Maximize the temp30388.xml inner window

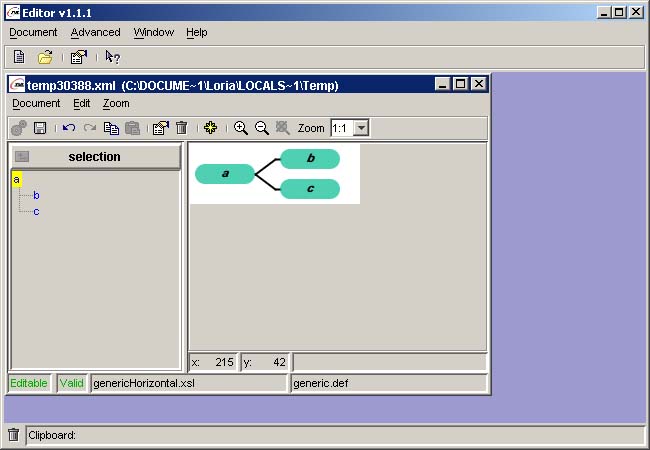(461, 84)
